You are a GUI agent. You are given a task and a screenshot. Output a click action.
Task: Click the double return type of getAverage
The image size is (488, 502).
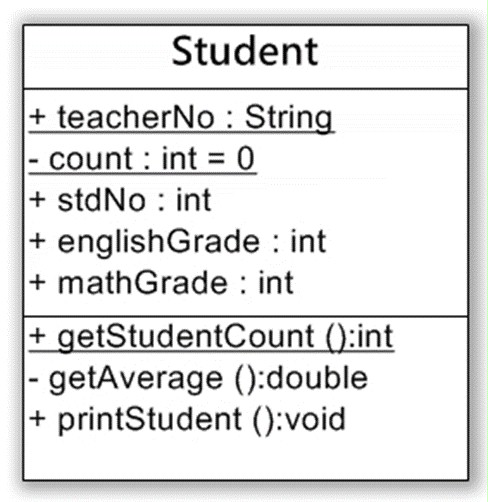click(317, 377)
